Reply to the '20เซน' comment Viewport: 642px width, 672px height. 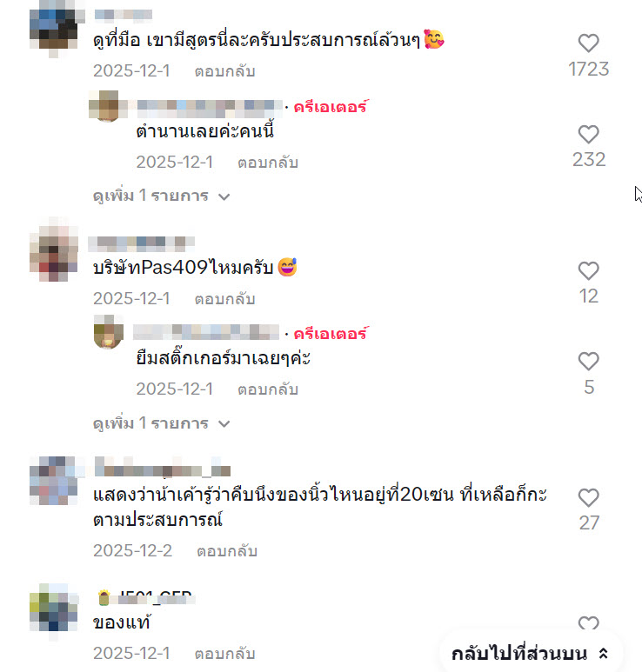coord(227,551)
